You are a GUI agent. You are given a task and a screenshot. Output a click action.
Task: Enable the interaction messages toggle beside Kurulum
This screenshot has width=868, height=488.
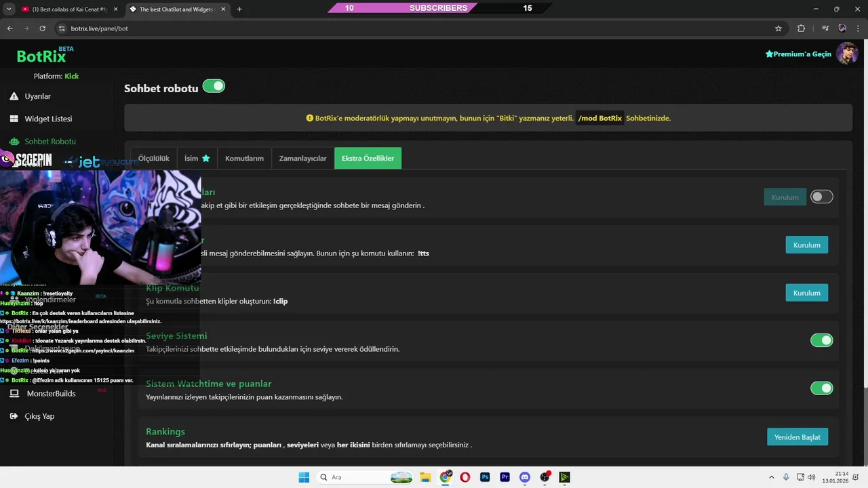click(x=822, y=197)
